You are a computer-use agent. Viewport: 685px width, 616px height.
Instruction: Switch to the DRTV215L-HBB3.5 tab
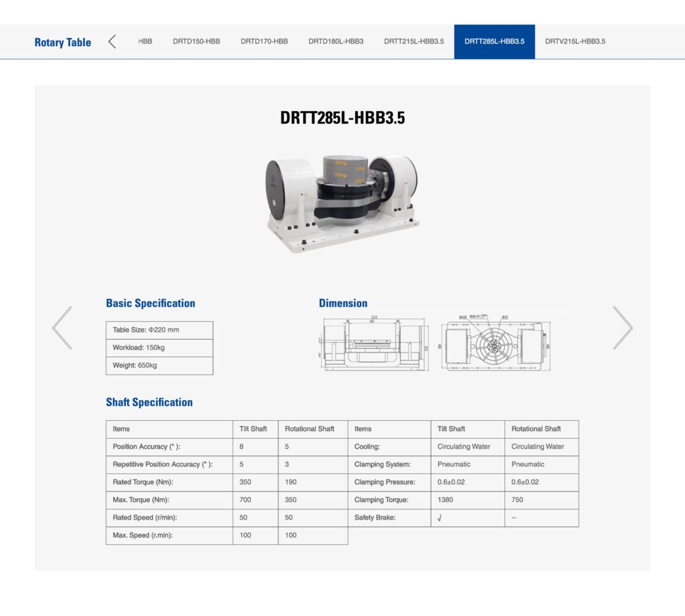point(575,41)
